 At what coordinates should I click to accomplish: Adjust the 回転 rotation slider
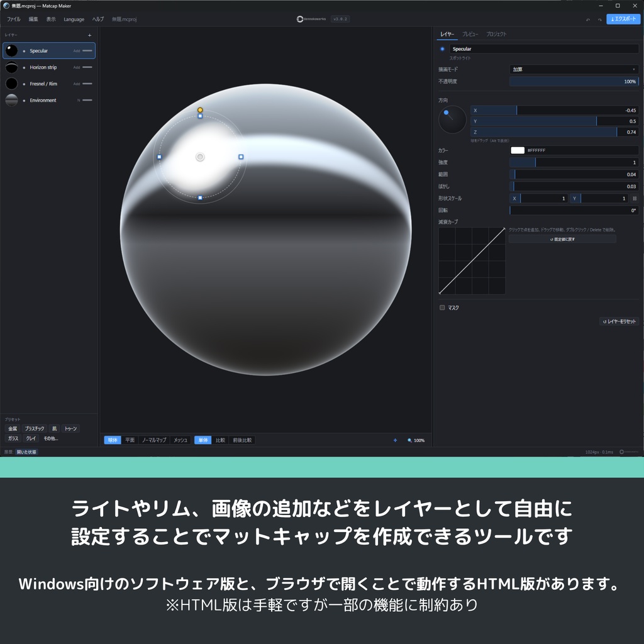click(574, 210)
